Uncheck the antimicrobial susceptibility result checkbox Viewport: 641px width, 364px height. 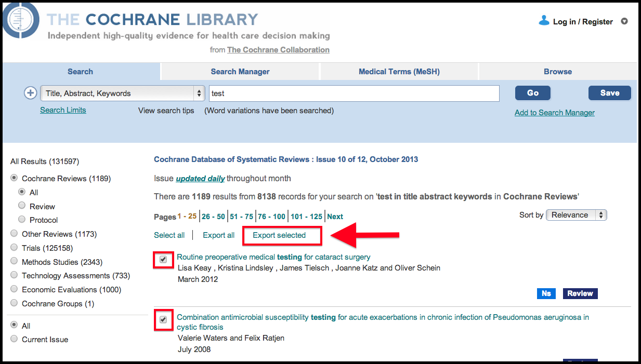click(164, 319)
